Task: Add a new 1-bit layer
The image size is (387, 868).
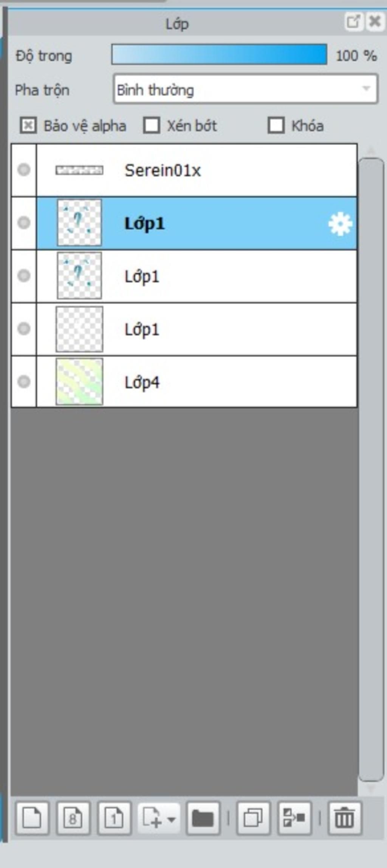Action: pyautogui.click(x=114, y=818)
